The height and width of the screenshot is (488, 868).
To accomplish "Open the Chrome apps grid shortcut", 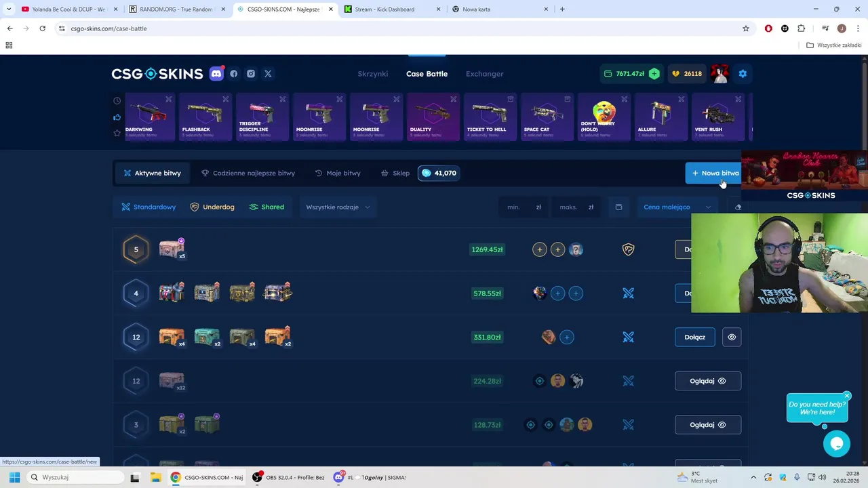I will point(9,45).
